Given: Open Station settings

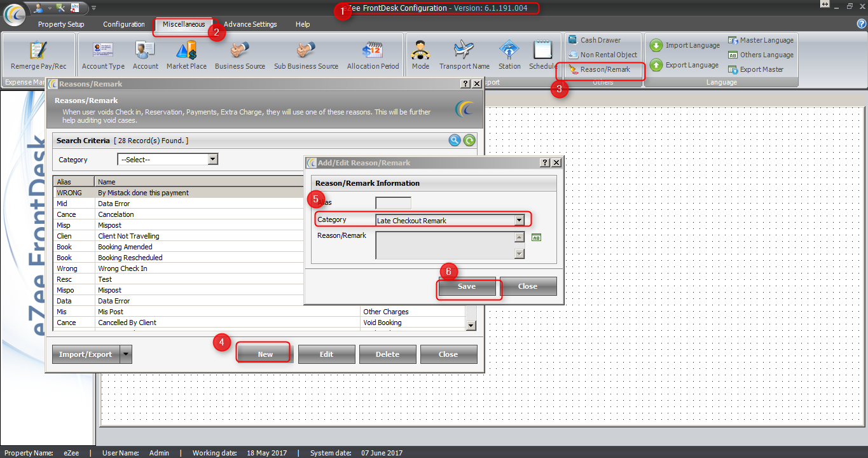Looking at the screenshot, I should pyautogui.click(x=509, y=55).
